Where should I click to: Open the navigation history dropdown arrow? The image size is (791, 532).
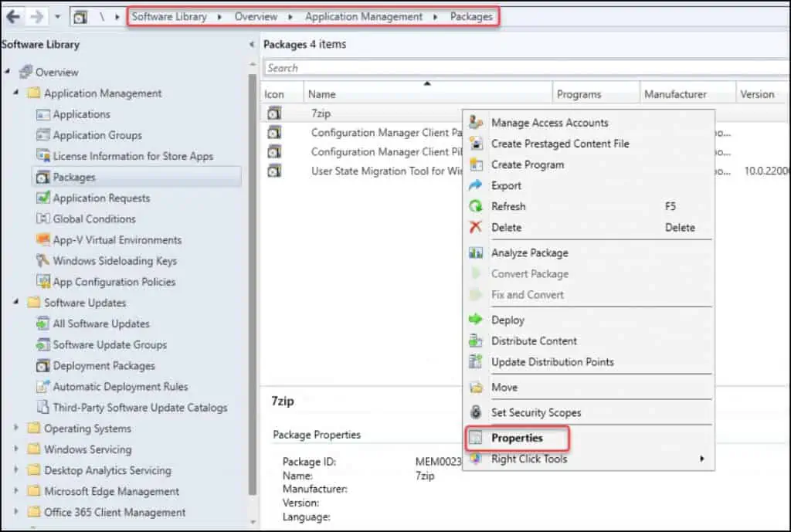57,17
